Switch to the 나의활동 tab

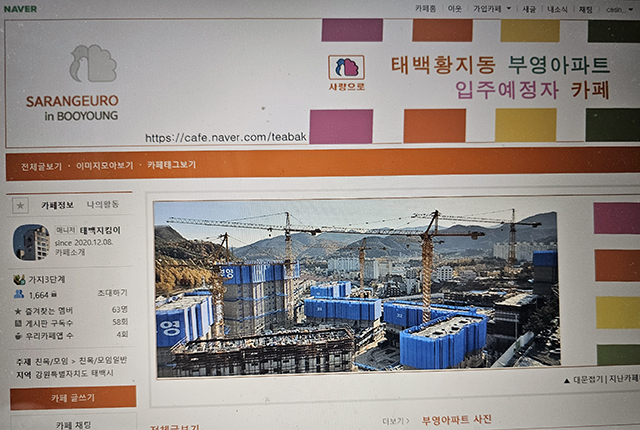point(103,204)
